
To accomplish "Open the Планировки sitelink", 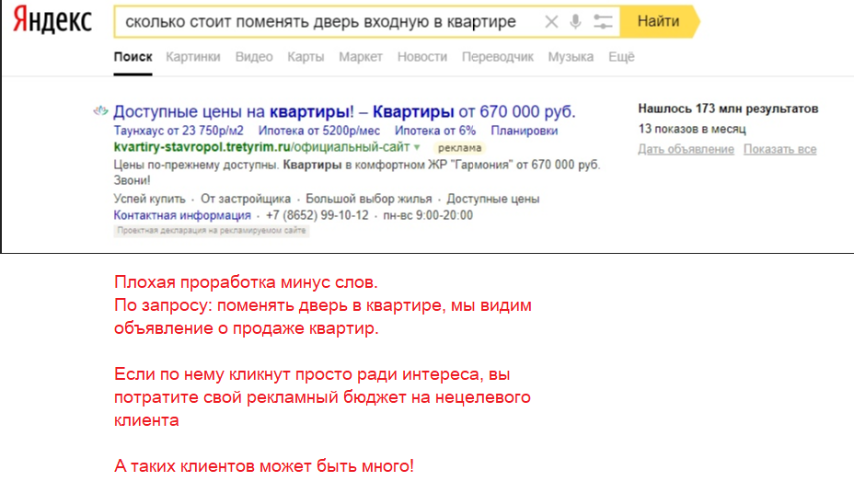I will pyautogui.click(x=524, y=131).
